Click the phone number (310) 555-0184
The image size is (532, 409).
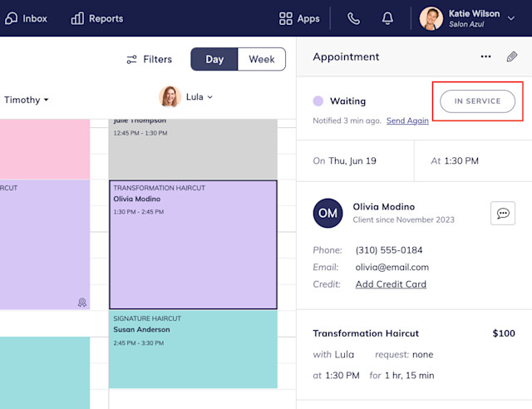[x=389, y=250]
